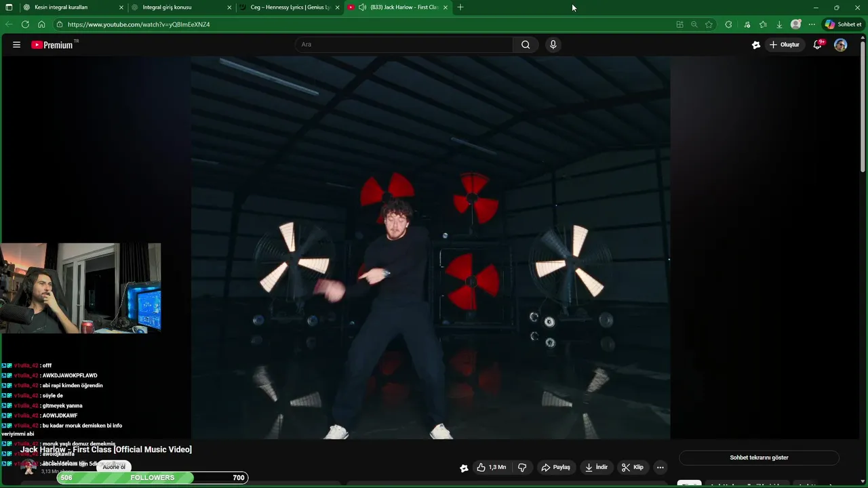Click the video player to pause
Image resolution: width=868 pixels, height=488 pixels.
[x=431, y=247]
